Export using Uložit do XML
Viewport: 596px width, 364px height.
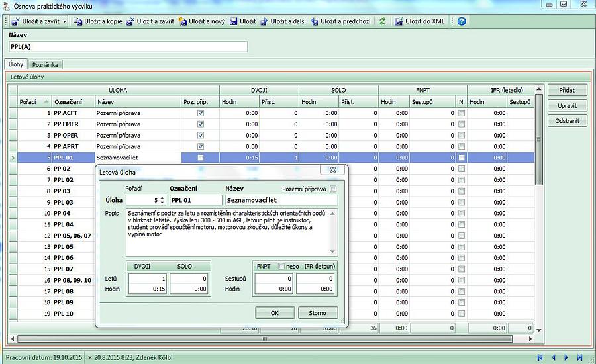point(421,21)
